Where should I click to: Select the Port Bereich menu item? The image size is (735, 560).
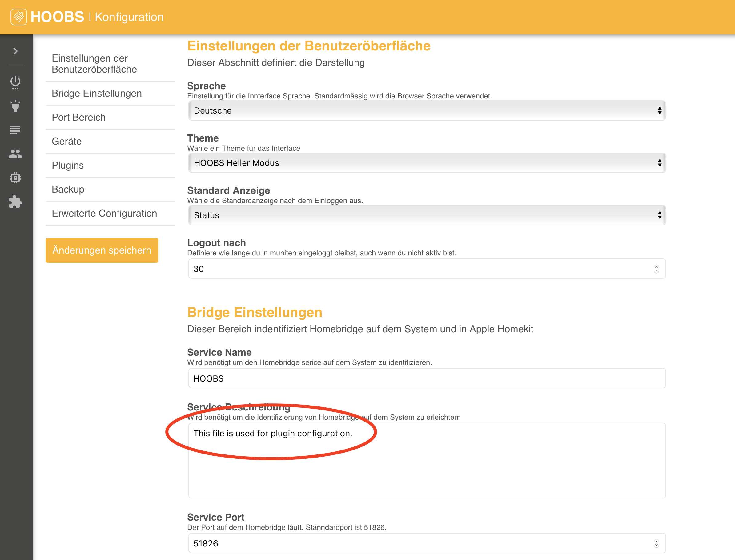point(79,117)
